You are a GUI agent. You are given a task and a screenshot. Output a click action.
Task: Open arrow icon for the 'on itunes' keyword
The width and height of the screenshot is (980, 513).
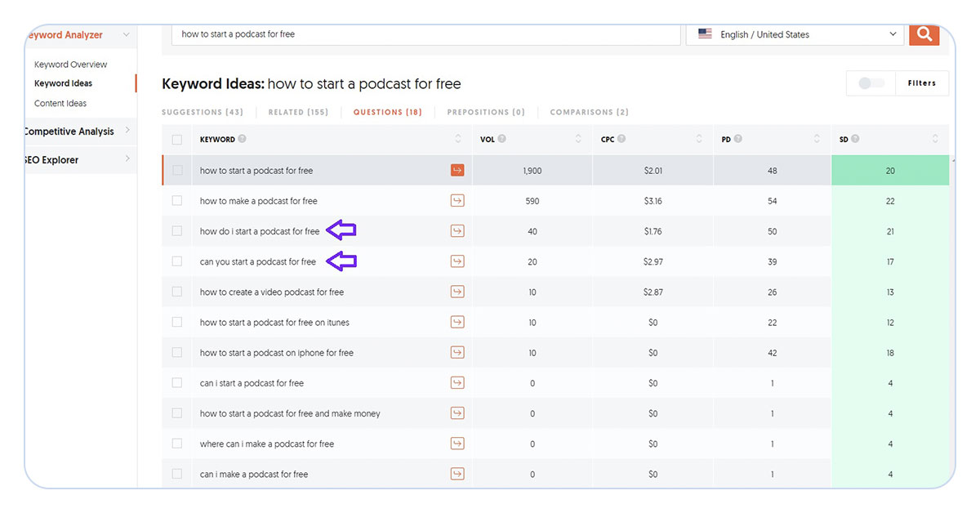coord(457,322)
